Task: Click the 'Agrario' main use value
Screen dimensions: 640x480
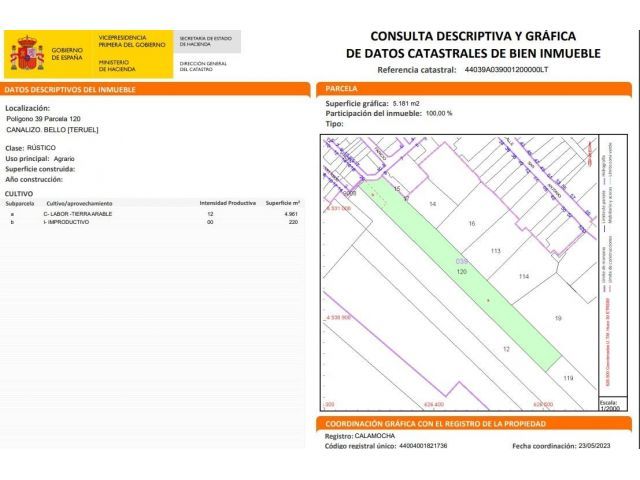Action: click(x=64, y=159)
